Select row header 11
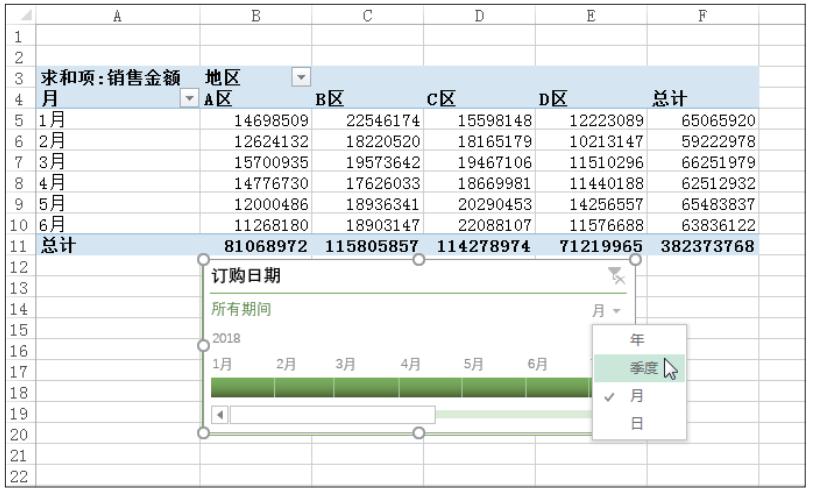The image size is (814, 496). click(21, 245)
